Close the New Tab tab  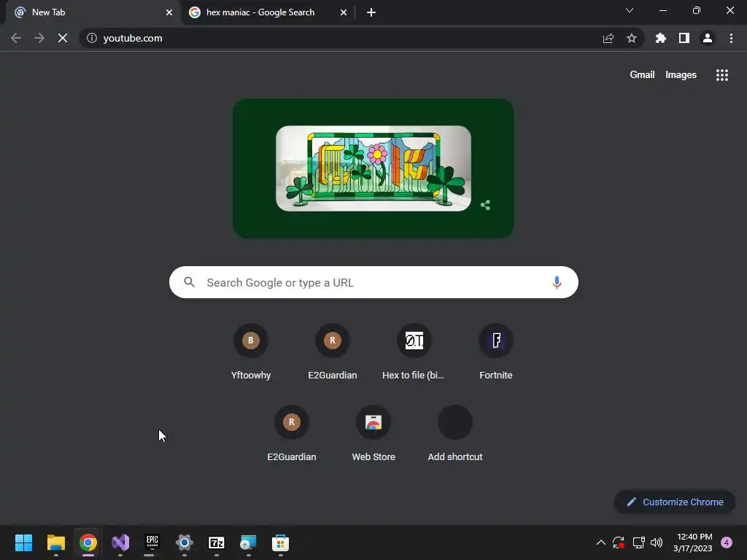pos(169,12)
